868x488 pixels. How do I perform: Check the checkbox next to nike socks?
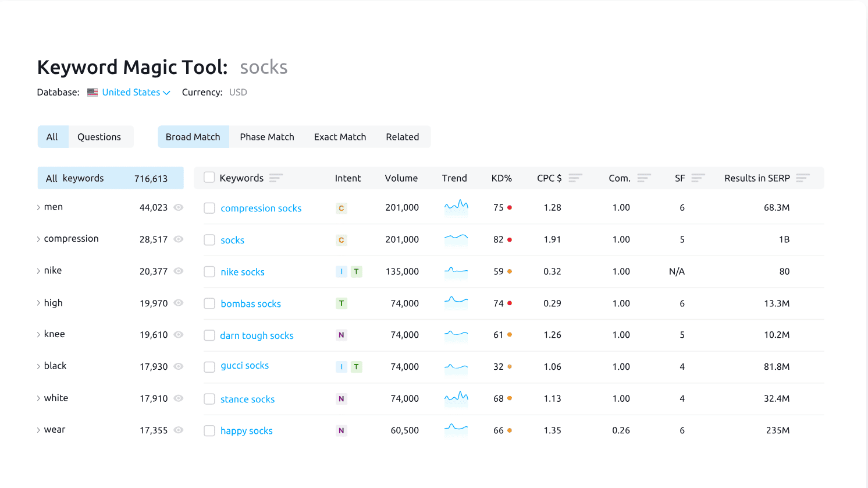tap(209, 271)
